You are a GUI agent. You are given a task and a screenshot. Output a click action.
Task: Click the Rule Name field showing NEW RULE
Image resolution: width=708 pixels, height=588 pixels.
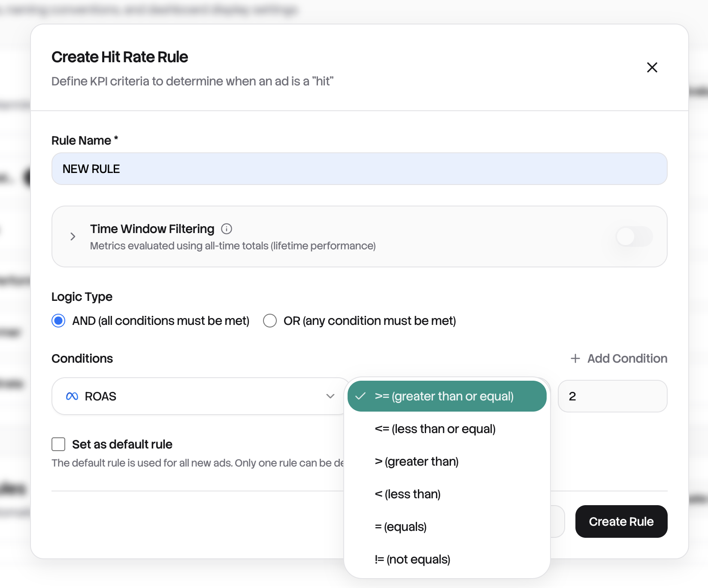(360, 169)
